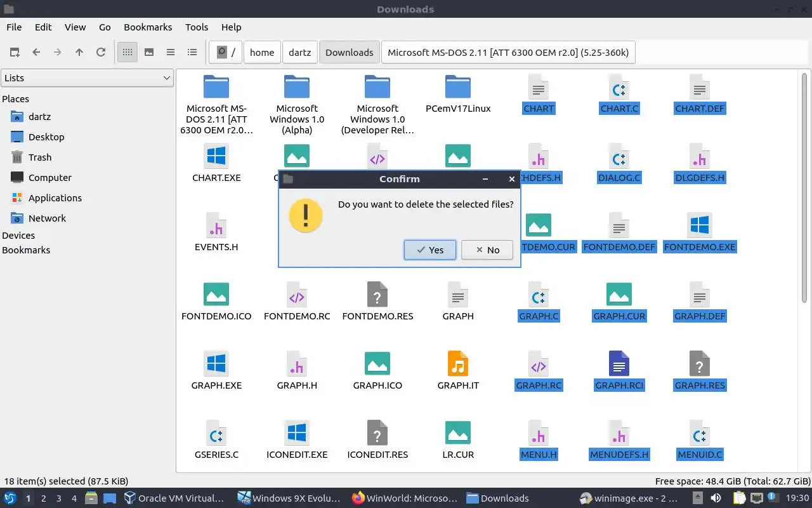Select the MENUID.C file

[x=700, y=440]
